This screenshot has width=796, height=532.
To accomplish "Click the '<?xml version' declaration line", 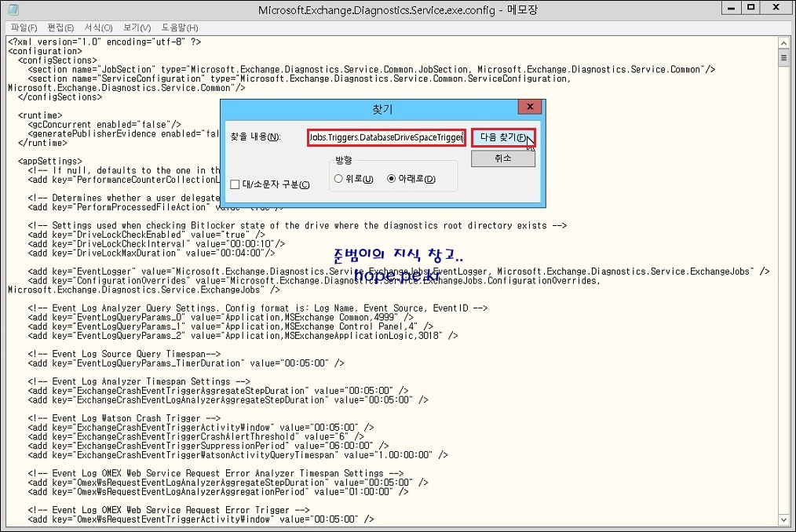I will tap(104, 42).
